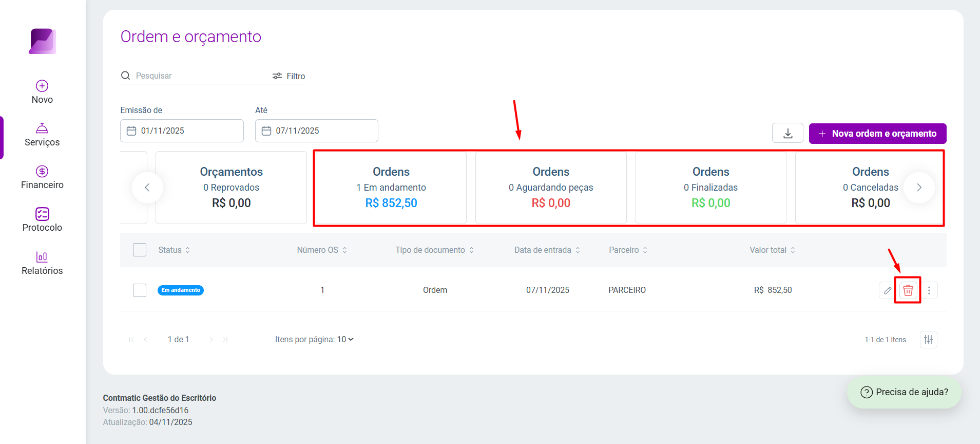This screenshot has height=444, width=980.
Task: Click the search magnifier icon
Action: pos(125,76)
